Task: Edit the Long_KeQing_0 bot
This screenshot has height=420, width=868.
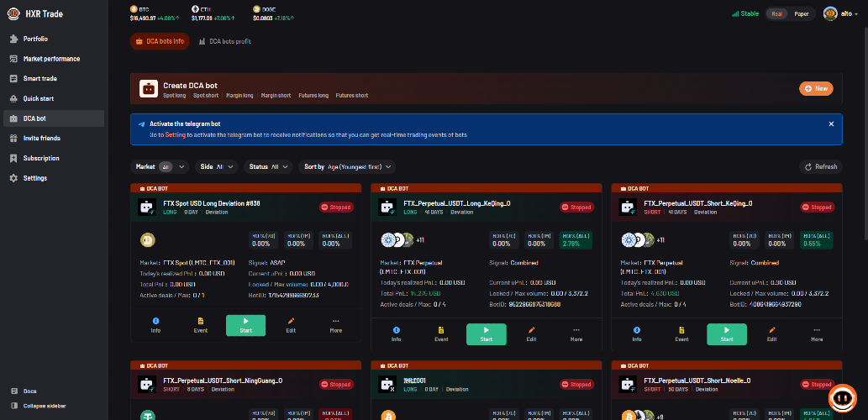Action: (531, 334)
